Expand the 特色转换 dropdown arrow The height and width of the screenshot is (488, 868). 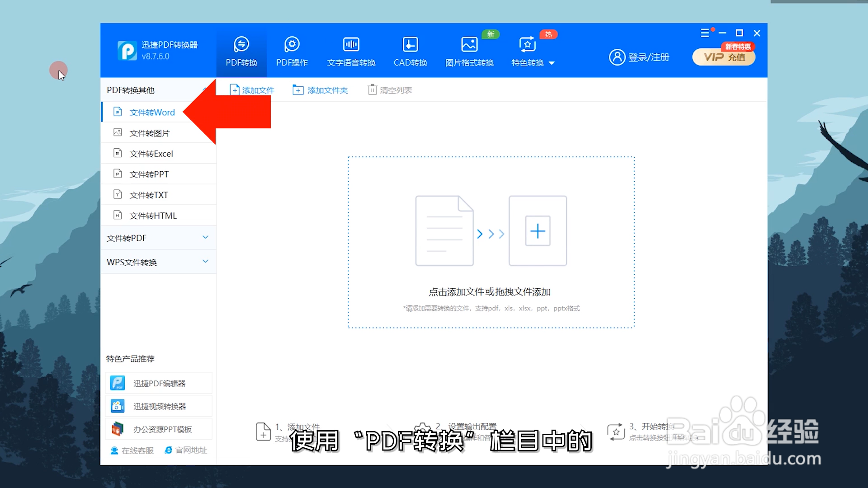point(552,63)
